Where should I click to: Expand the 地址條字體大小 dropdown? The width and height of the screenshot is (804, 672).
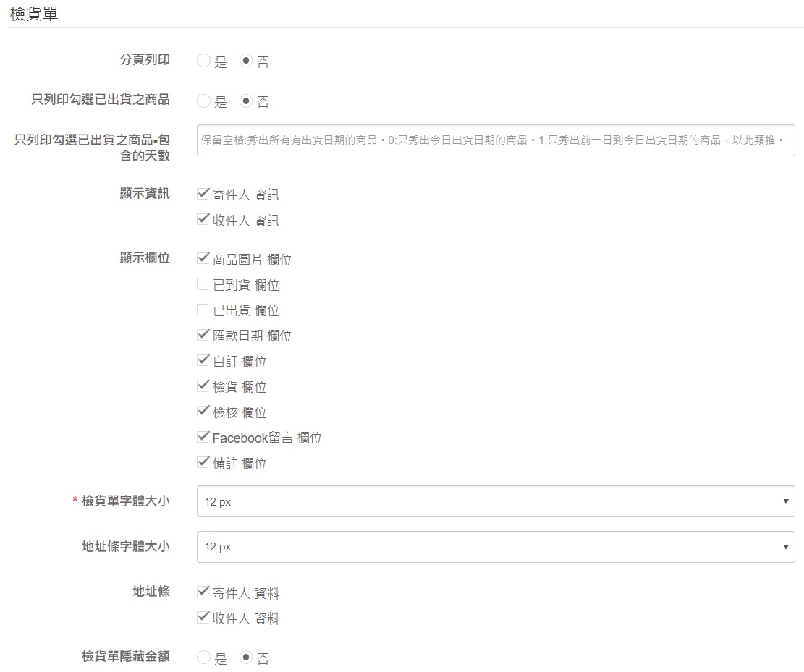point(495,547)
